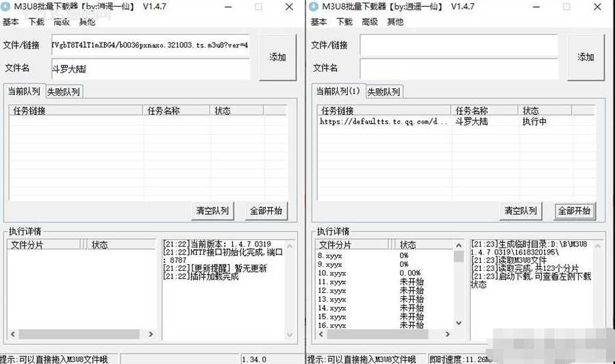The image size is (615, 364).
Task: Click 执行中 status cell in right queue
Action: [x=534, y=122]
